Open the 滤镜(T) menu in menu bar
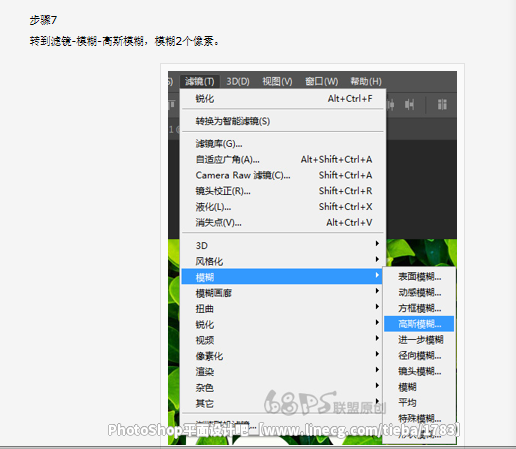Image resolution: width=516 pixels, height=449 pixels. [x=199, y=81]
